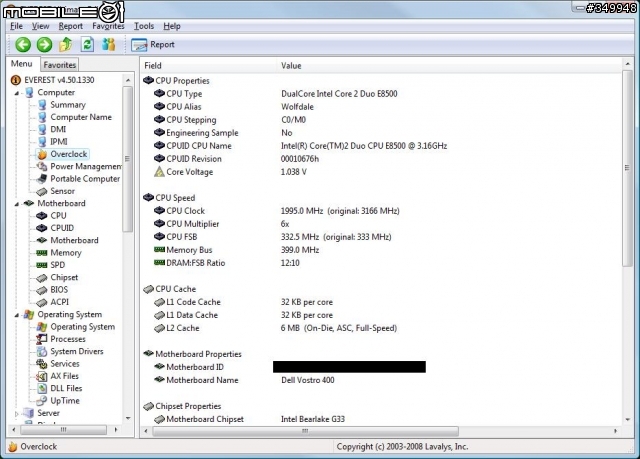Click the BIOS icon in tree
This screenshot has width=640, height=459.
coord(42,290)
